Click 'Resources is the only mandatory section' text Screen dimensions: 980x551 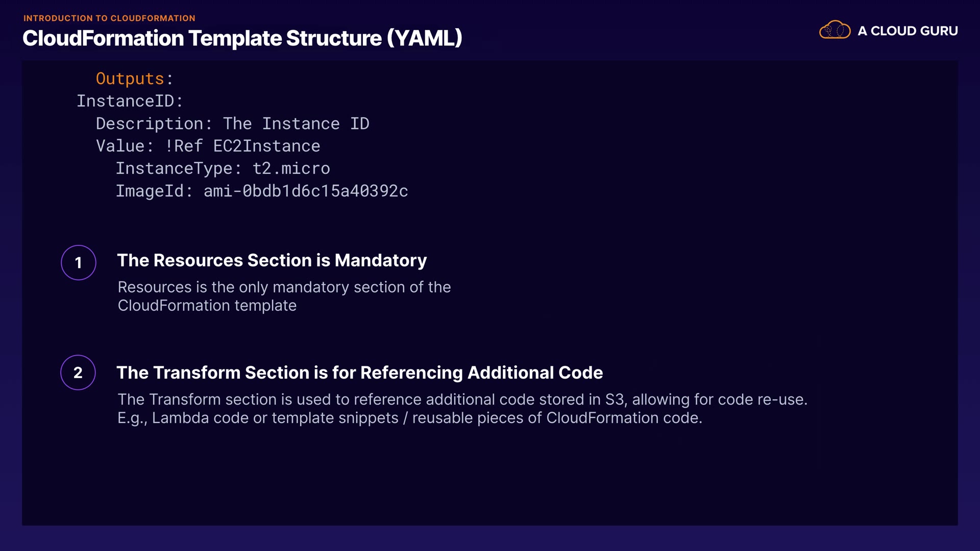pyautogui.click(x=284, y=287)
